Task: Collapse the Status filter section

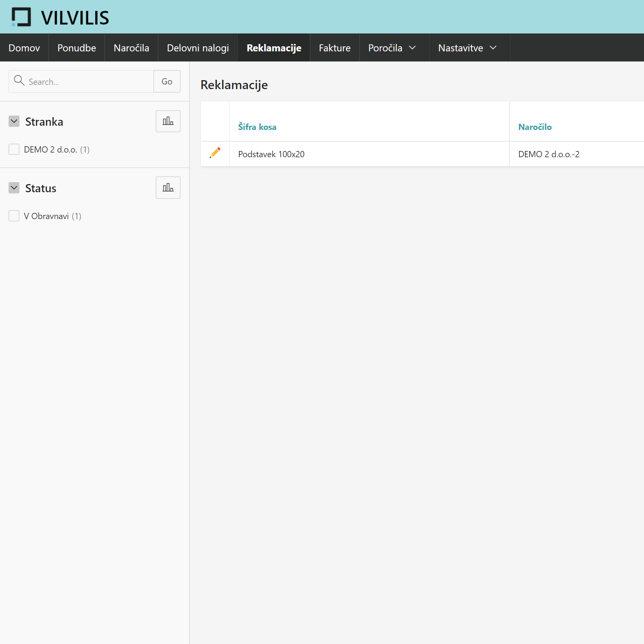Action: [14, 188]
